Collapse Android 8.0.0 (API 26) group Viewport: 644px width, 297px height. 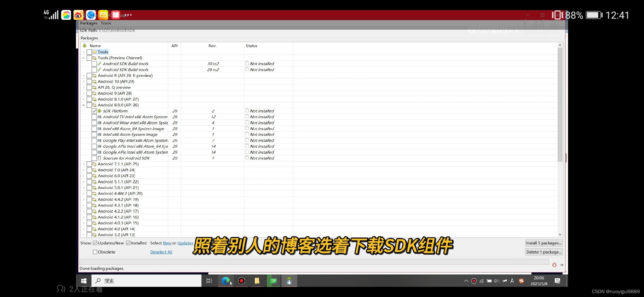[x=84, y=105]
